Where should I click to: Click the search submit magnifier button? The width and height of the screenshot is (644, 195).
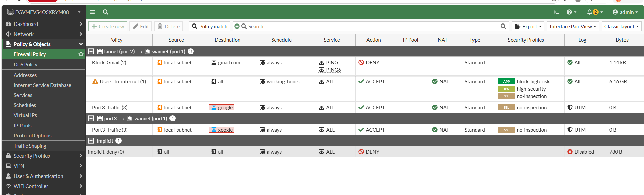(503, 26)
